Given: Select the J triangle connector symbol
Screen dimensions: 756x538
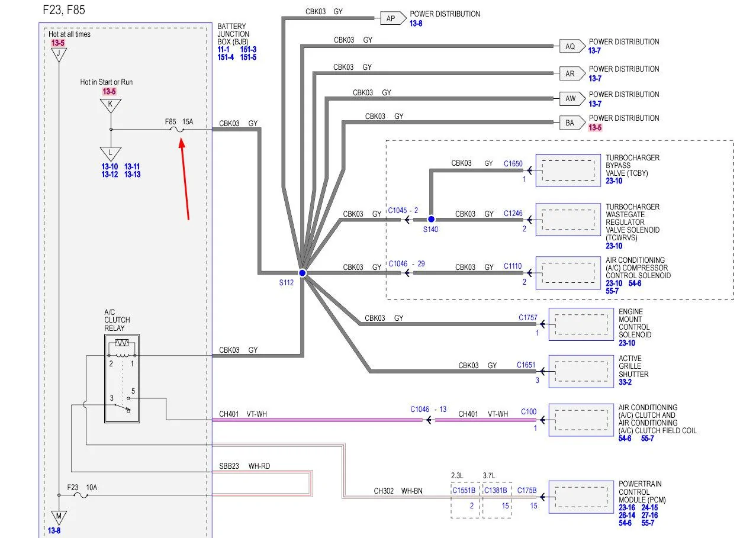Looking at the screenshot, I should click(x=58, y=55).
